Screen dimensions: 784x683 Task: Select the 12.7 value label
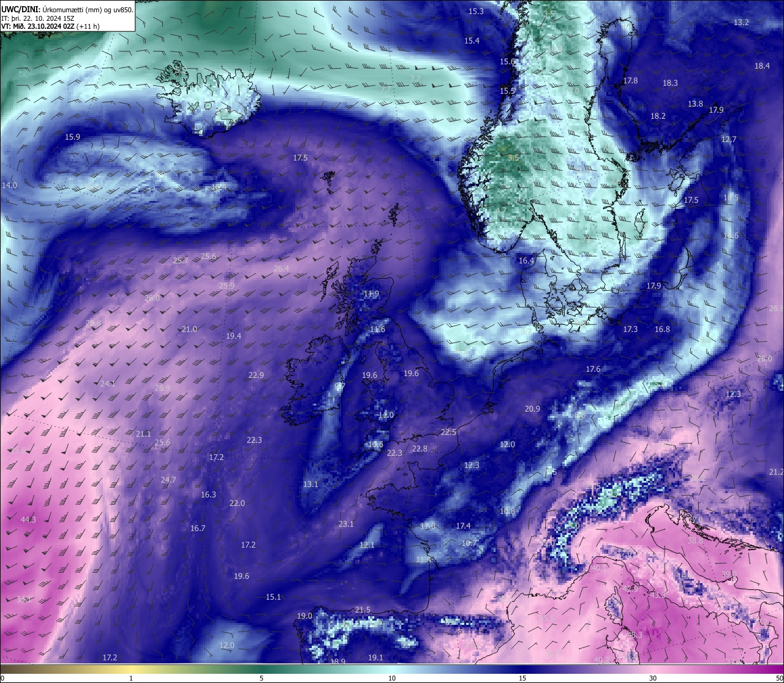click(x=728, y=139)
